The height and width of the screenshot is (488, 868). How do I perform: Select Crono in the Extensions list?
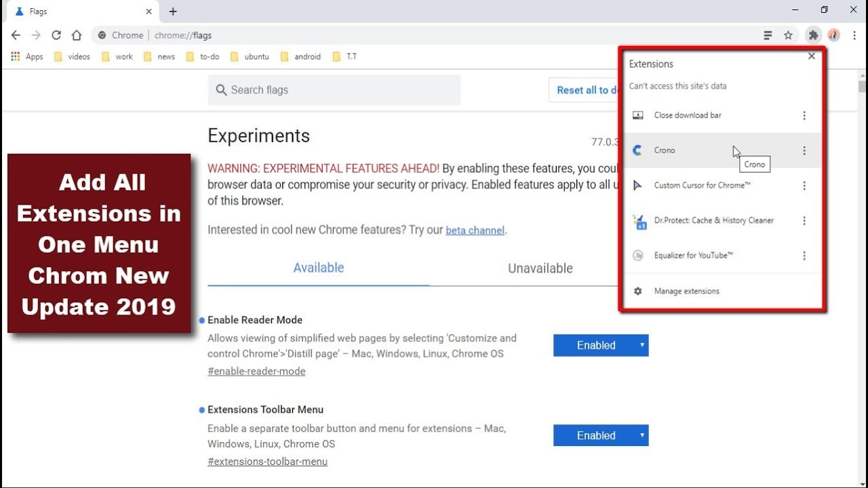[722, 150]
